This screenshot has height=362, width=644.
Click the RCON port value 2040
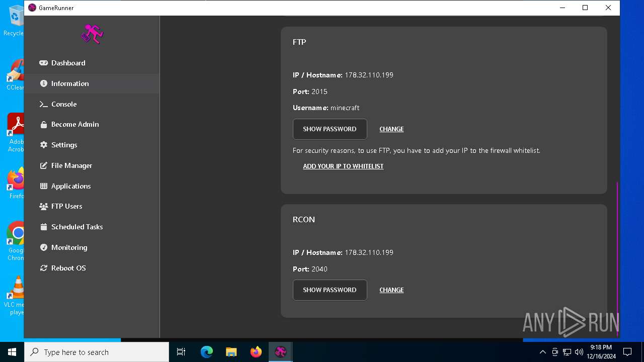[319, 269]
